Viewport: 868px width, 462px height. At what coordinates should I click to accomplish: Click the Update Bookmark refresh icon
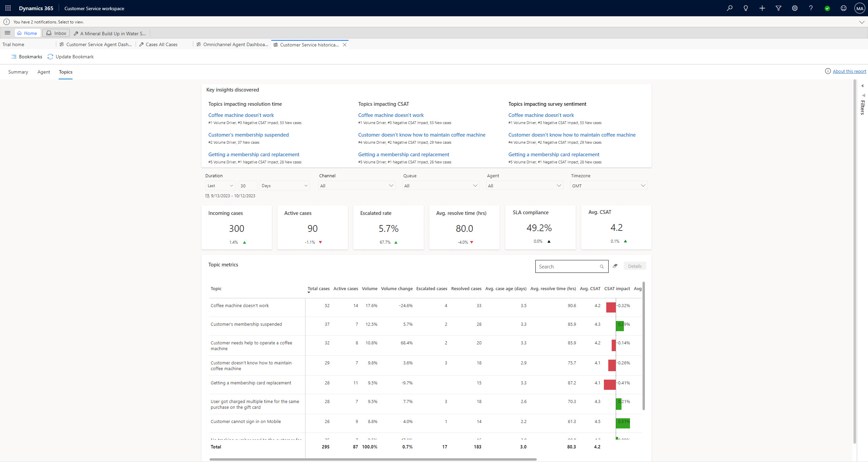(x=50, y=57)
